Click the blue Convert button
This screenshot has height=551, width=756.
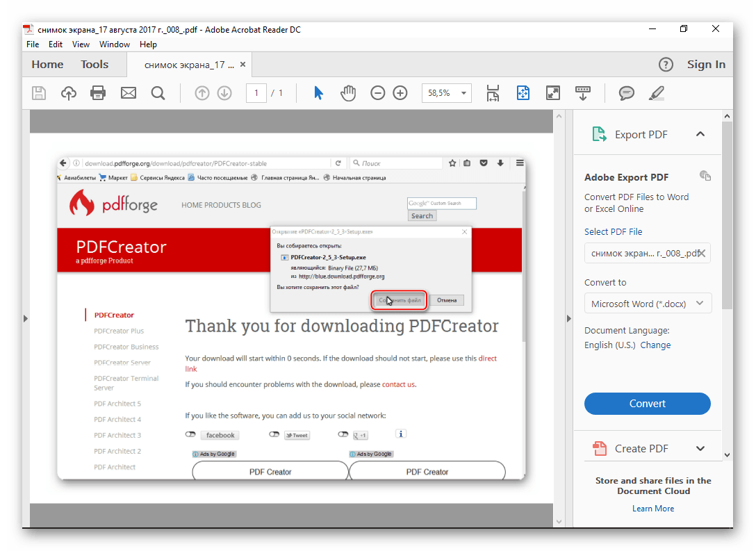[647, 404]
